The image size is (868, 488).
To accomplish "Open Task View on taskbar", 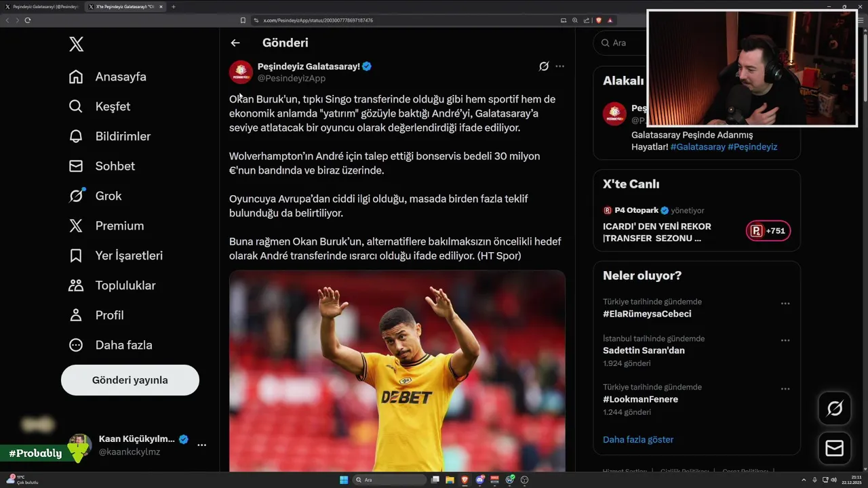I will point(435,480).
